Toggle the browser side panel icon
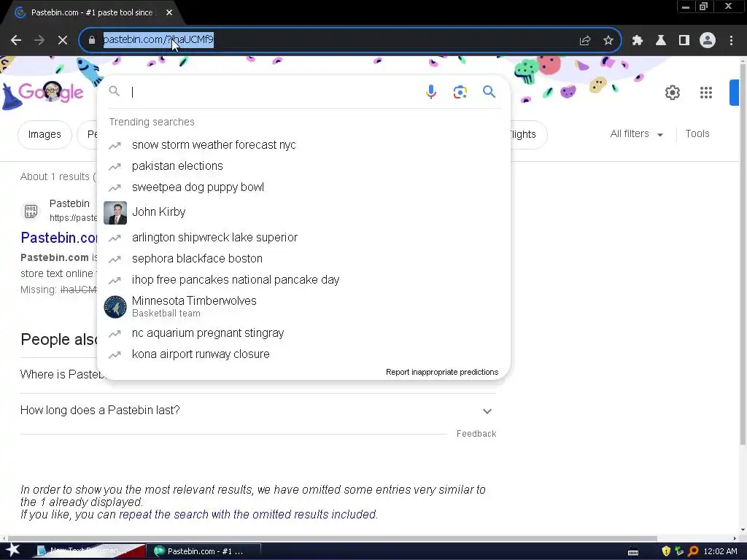The height and width of the screenshot is (560, 747). [684, 41]
